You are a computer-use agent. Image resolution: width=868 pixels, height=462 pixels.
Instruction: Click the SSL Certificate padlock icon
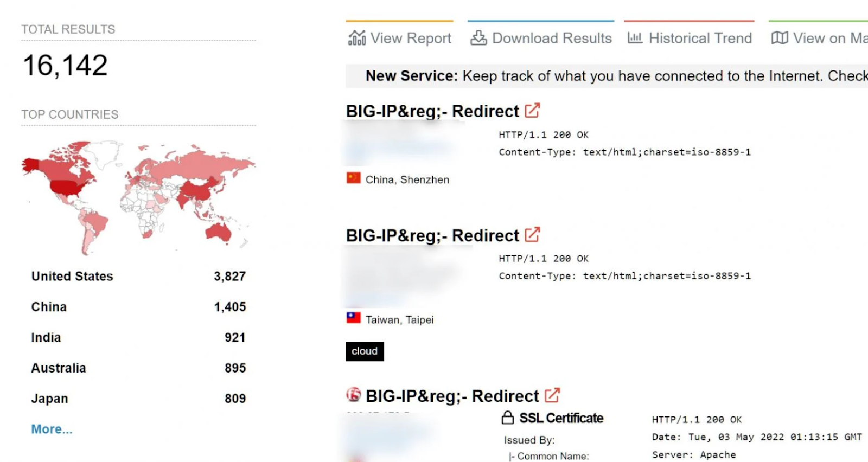tap(508, 418)
